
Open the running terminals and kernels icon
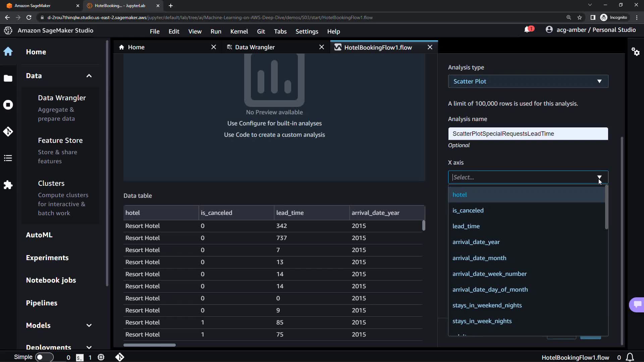click(x=8, y=105)
